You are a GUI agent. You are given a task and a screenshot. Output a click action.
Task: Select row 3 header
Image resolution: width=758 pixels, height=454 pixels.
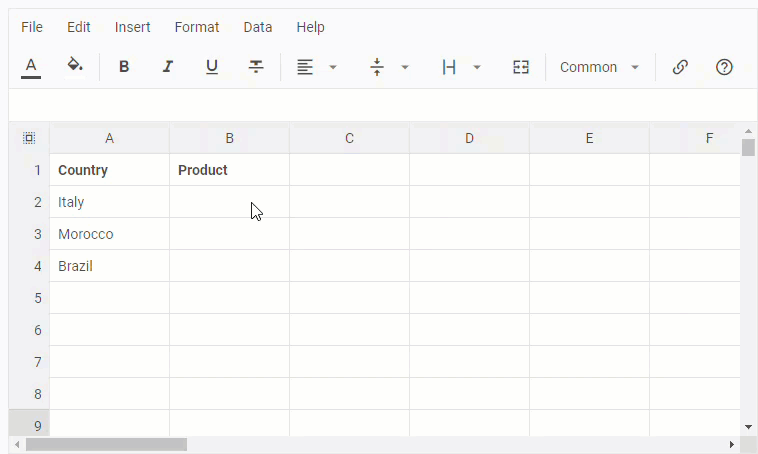[x=29, y=234]
